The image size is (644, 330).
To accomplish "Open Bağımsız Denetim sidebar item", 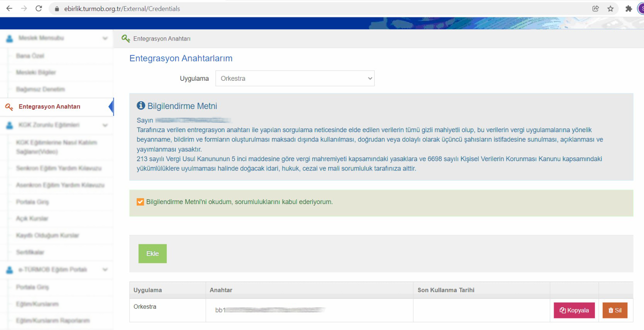I will (x=41, y=89).
